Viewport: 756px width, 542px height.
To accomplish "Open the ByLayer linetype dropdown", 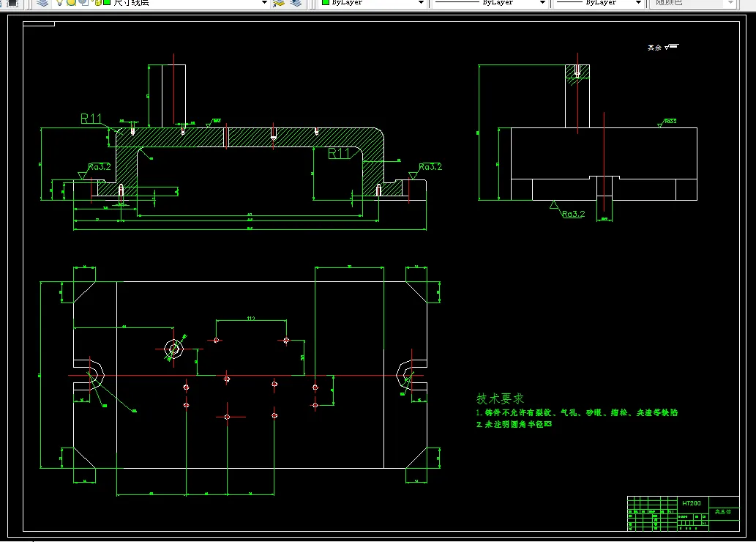I will 490,3.
